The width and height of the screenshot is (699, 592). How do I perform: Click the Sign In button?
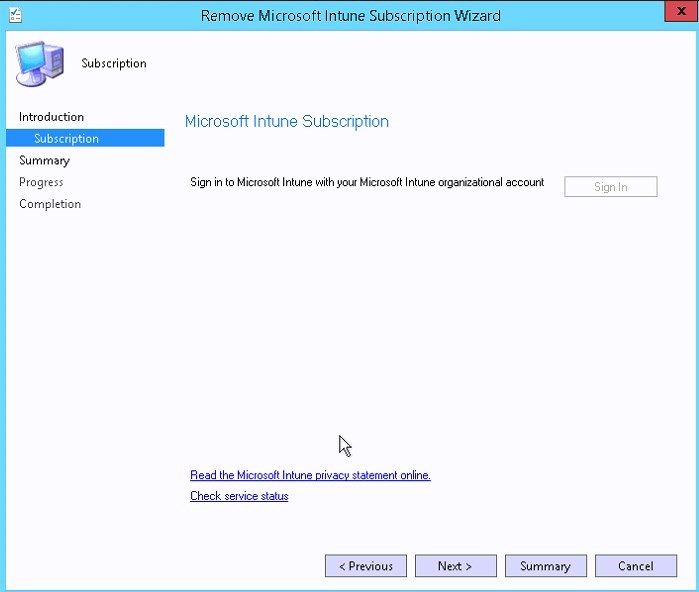[610, 187]
